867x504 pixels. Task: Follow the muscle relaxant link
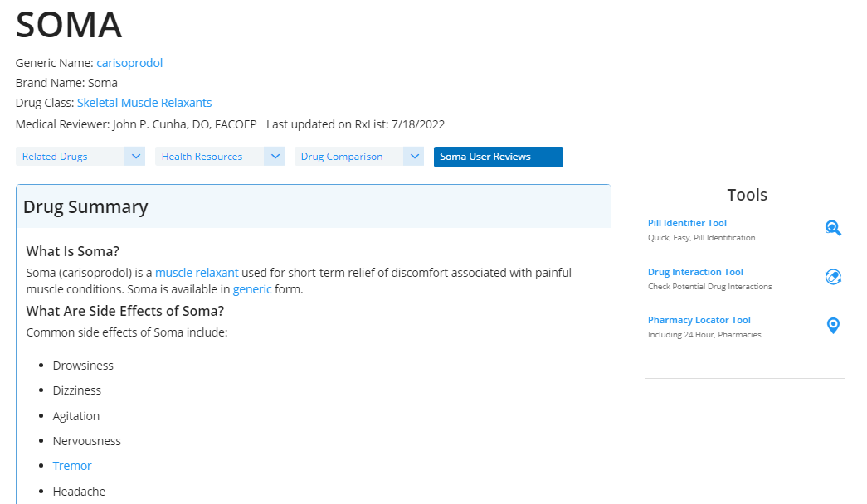pos(197,273)
